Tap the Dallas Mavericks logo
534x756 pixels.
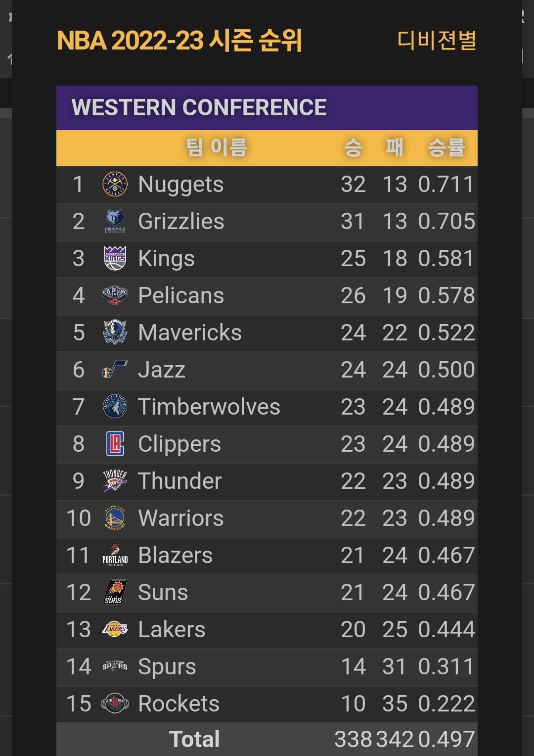[115, 332]
